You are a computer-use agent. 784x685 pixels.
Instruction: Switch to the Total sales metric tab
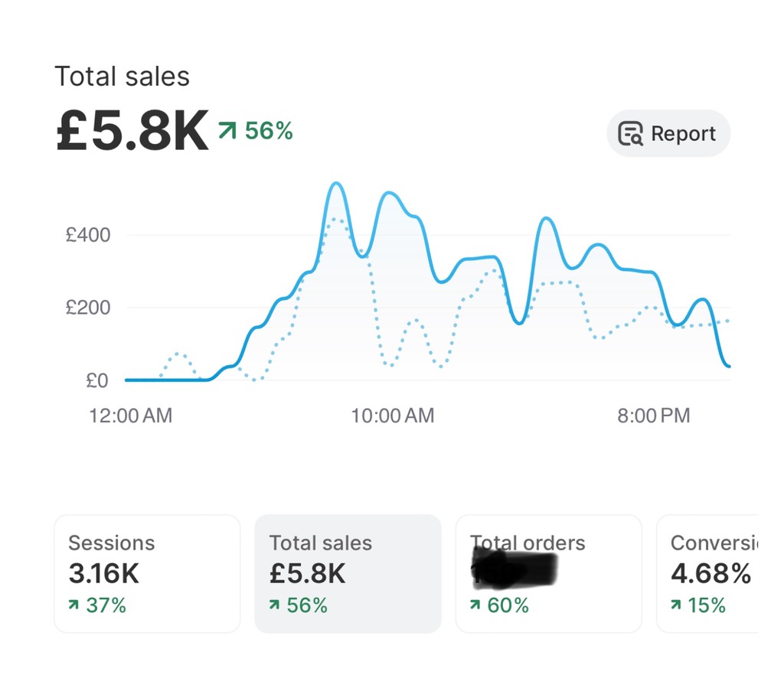point(348,574)
